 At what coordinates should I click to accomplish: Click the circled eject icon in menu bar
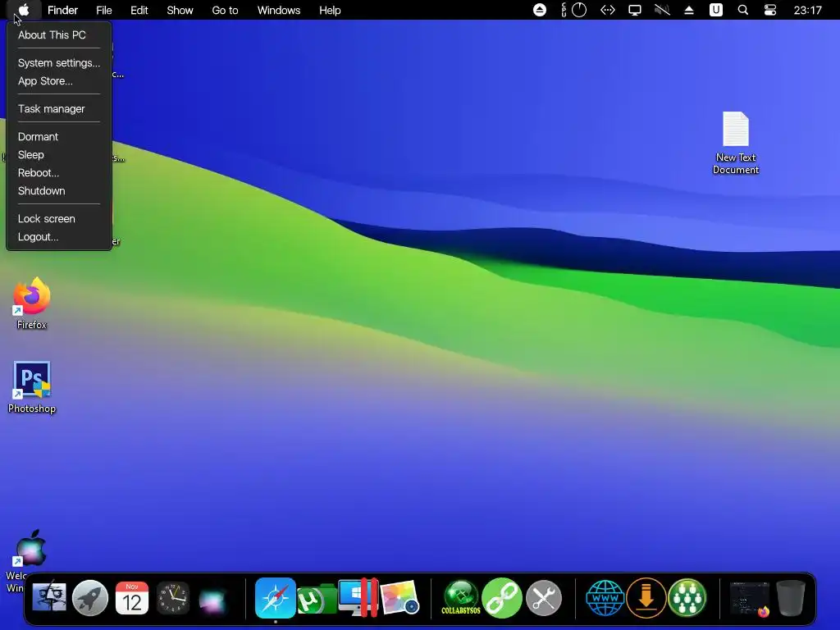(540, 10)
